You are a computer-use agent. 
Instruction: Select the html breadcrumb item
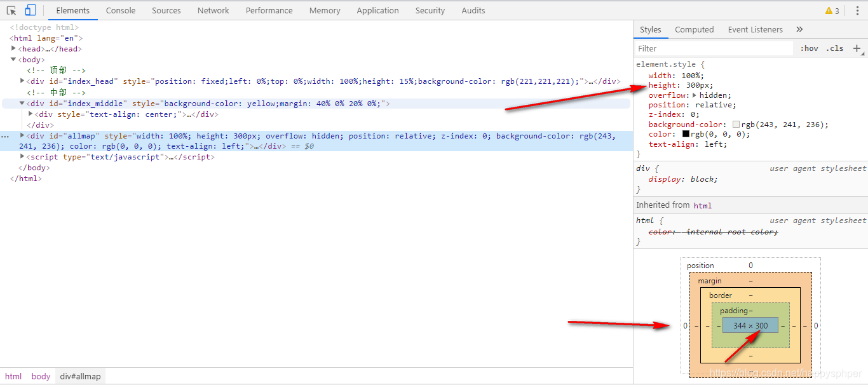pos(13,376)
